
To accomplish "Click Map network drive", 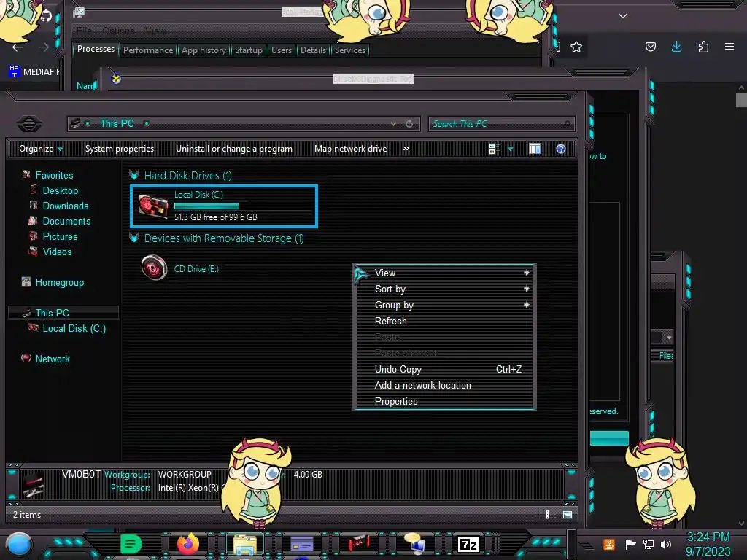I will pos(351,149).
